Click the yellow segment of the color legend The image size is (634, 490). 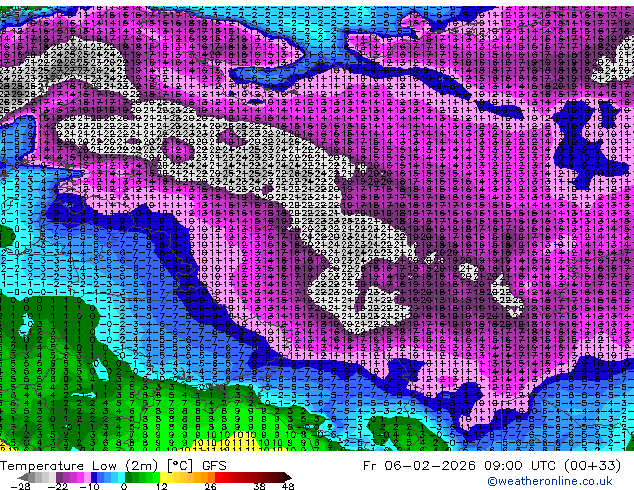164,477
